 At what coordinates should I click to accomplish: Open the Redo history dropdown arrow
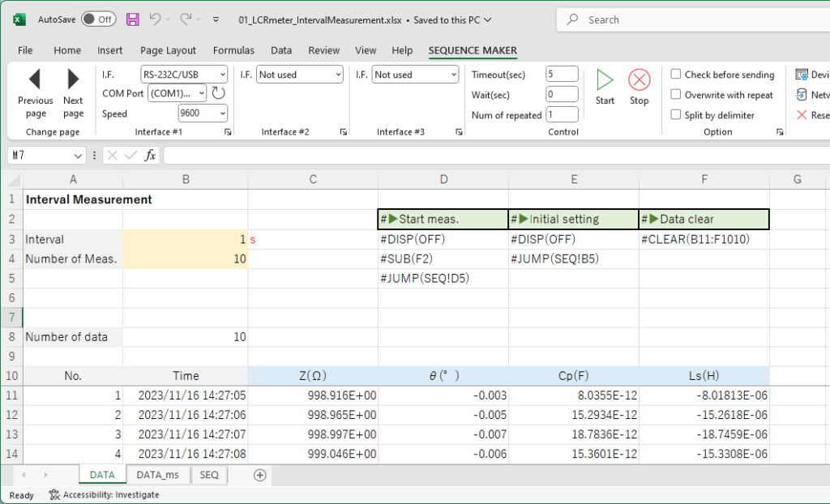[199, 19]
